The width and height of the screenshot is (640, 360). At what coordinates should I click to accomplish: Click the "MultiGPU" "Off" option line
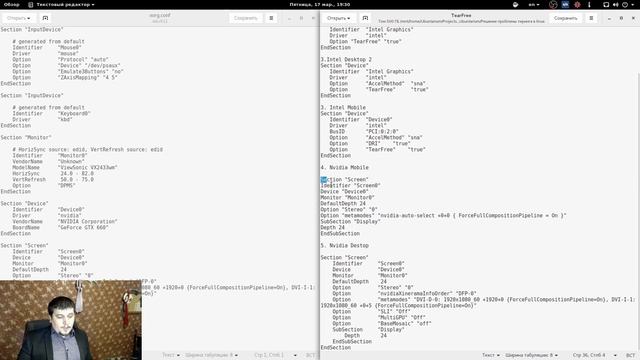[379, 318]
